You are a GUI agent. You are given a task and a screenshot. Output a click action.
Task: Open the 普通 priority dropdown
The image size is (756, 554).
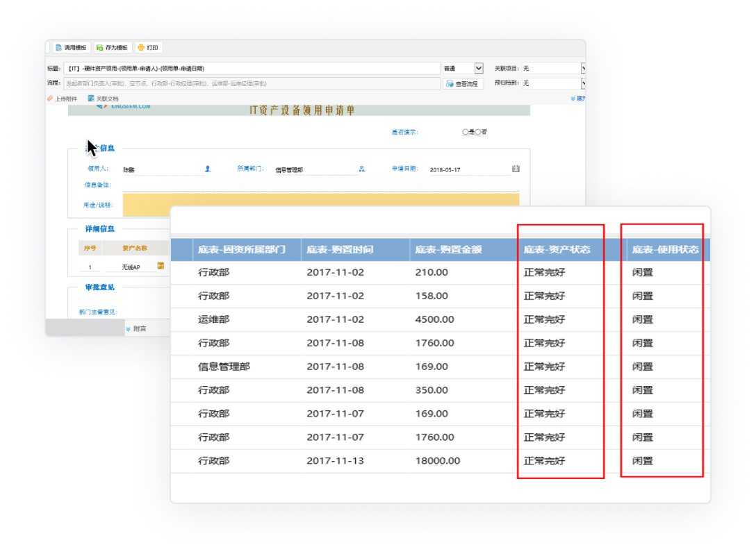tap(463, 69)
